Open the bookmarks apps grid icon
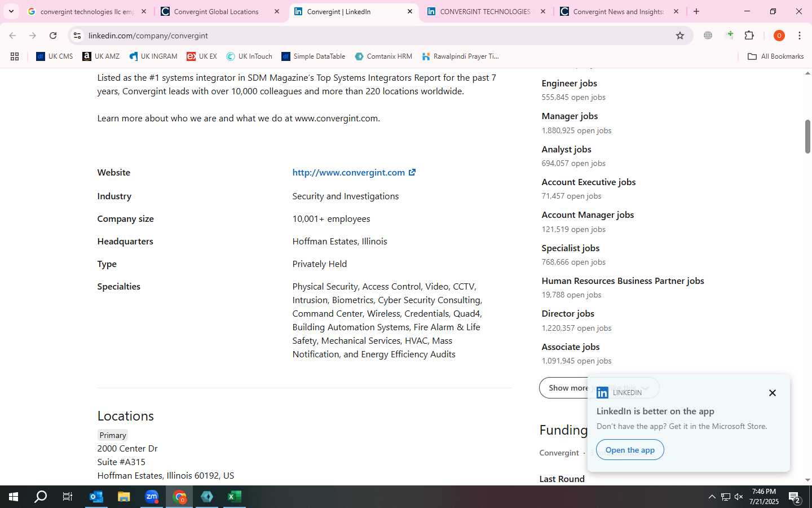Screen dimensions: 812x508 click(x=15, y=56)
